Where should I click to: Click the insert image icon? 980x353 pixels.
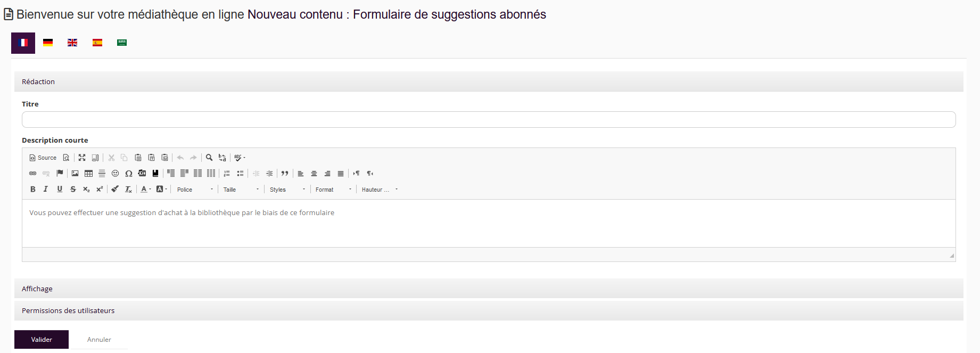(x=75, y=174)
